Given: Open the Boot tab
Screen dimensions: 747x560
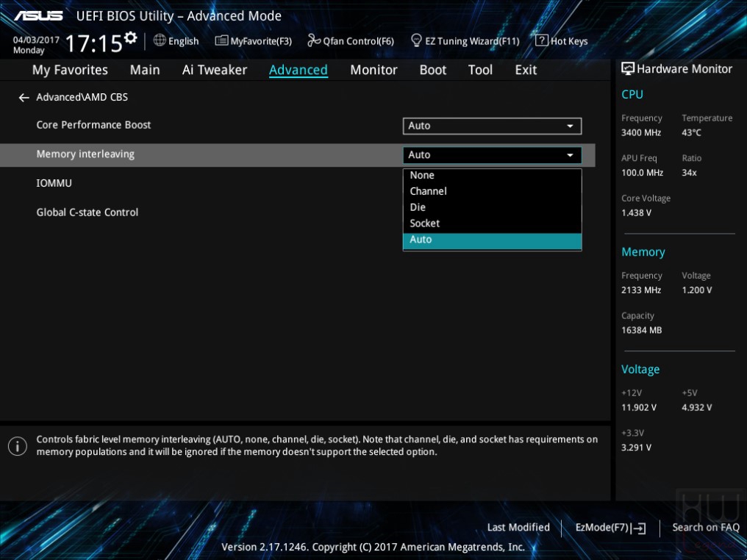Looking at the screenshot, I should click(432, 70).
